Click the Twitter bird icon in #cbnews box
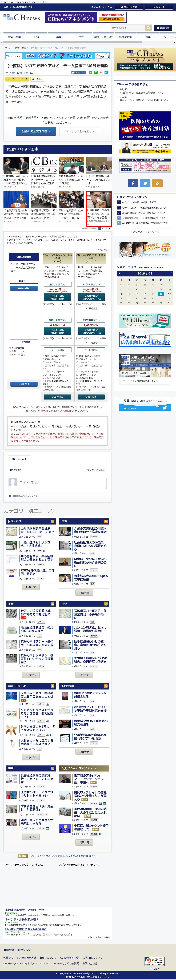This screenshot has height=980, width=176. point(165,408)
